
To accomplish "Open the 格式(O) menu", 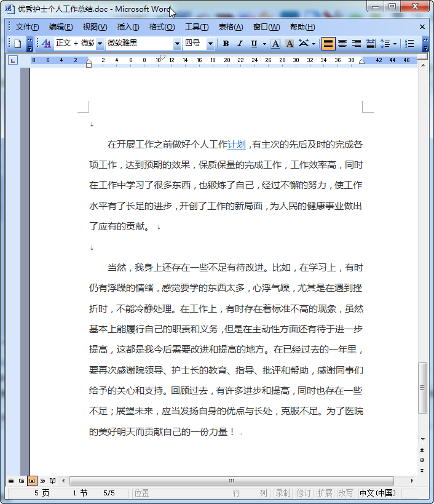I will [162, 27].
